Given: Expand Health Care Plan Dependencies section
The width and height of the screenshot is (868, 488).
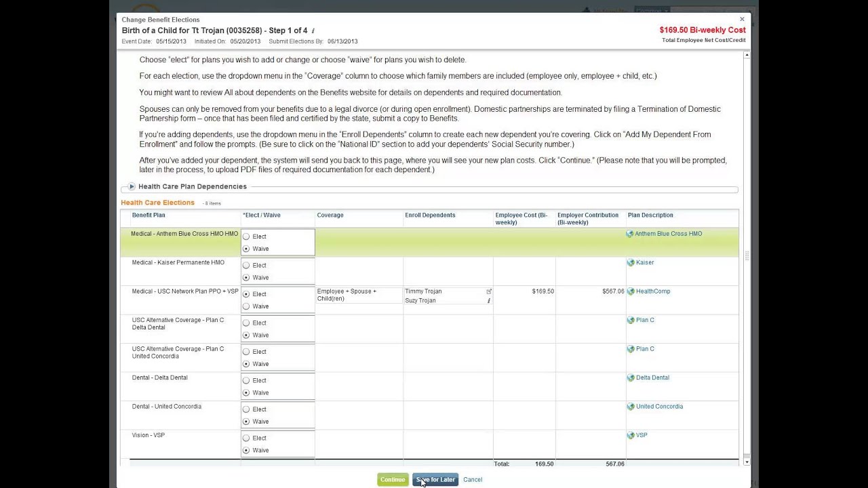Looking at the screenshot, I should tap(132, 186).
